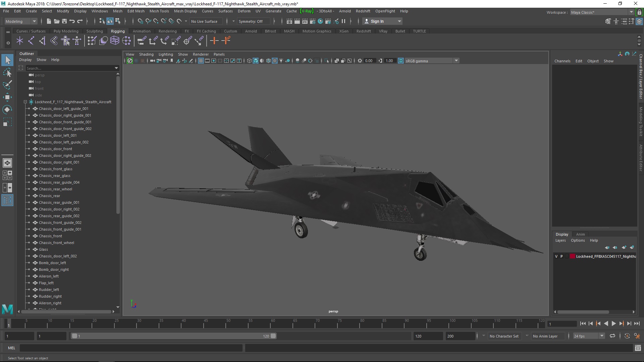Click the red Lockheed layer color swatch
Viewport: 644px width, 362px height.
(573, 256)
